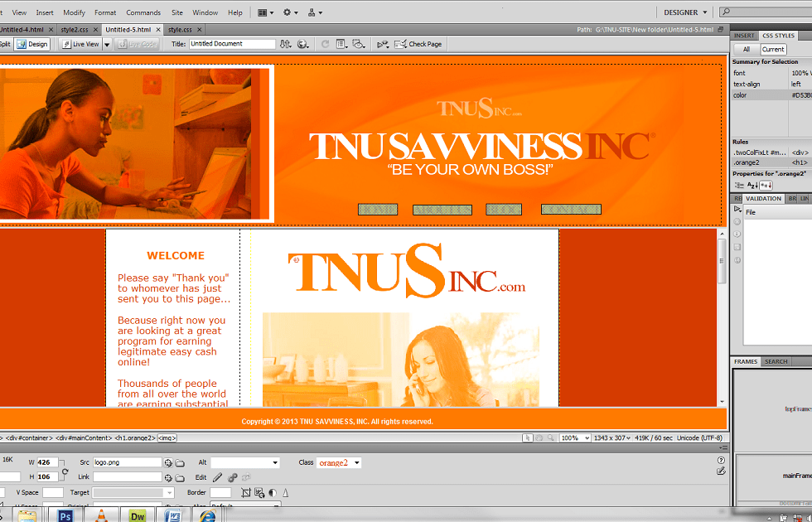The image size is (812, 522).
Task: Switch to the style2.css tab
Action: click(75, 30)
